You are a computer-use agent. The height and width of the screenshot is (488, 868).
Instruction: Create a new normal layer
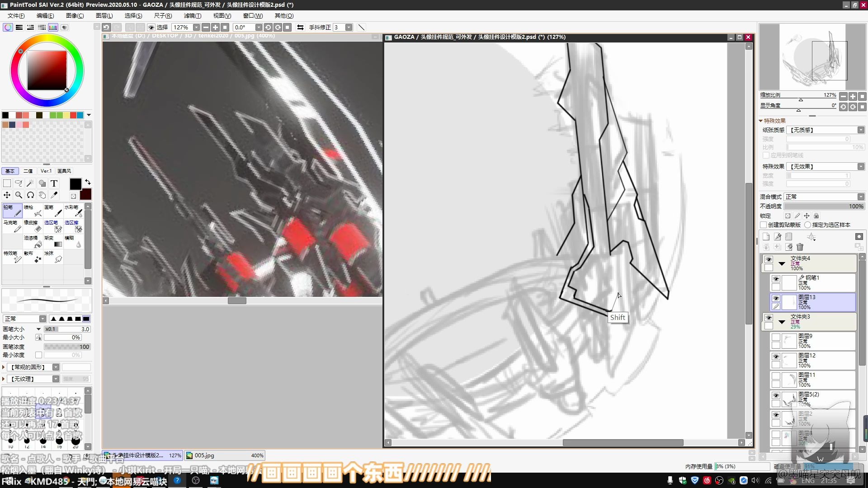pos(766,237)
